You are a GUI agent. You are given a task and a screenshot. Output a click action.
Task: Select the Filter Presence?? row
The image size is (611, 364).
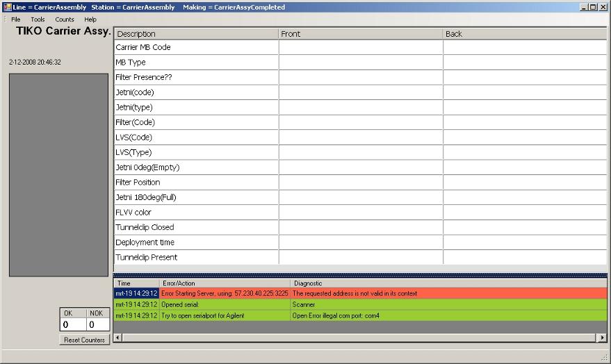(x=361, y=77)
